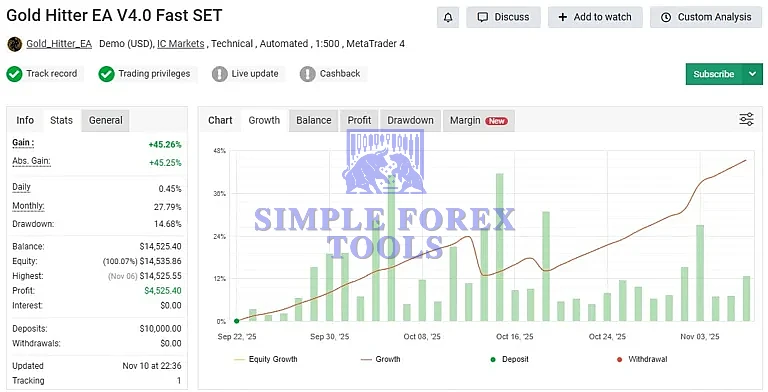Viewport: 768px width, 392px height.
Task: Open chart settings sliders icon
Action: pyautogui.click(x=746, y=120)
